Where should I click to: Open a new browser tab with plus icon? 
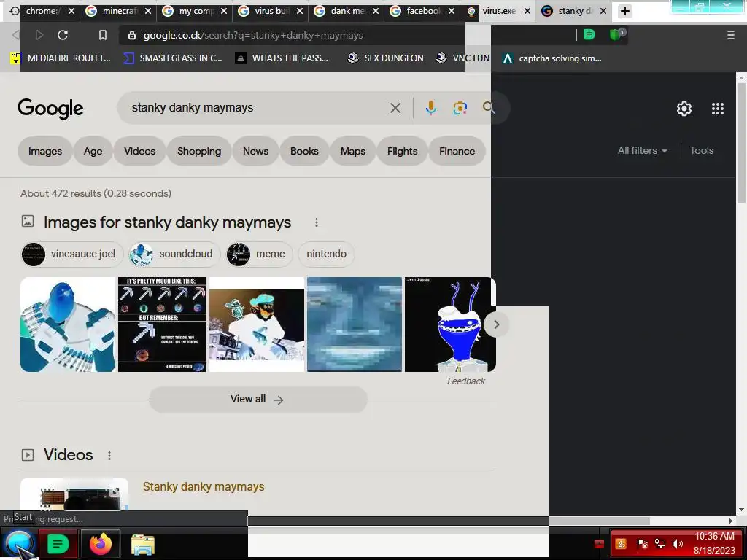[x=625, y=11]
